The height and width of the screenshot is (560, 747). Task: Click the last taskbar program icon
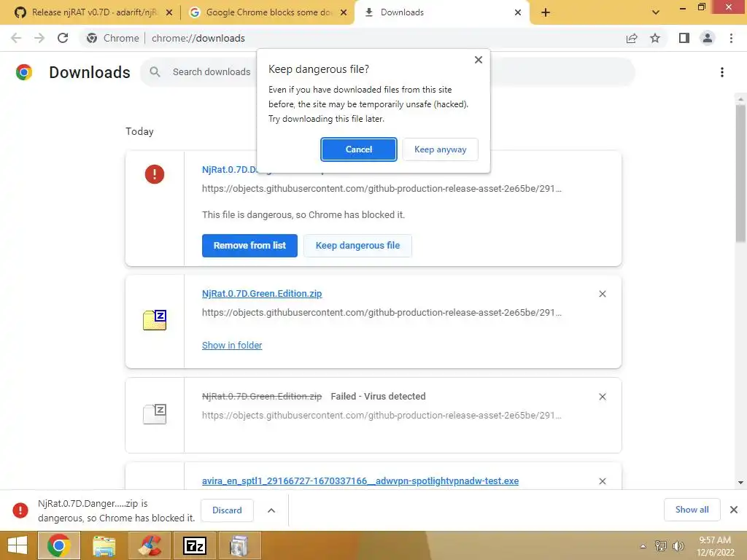tap(239, 545)
